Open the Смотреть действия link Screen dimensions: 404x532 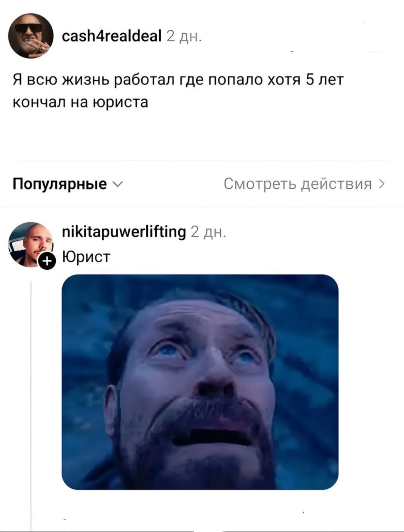click(305, 184)
